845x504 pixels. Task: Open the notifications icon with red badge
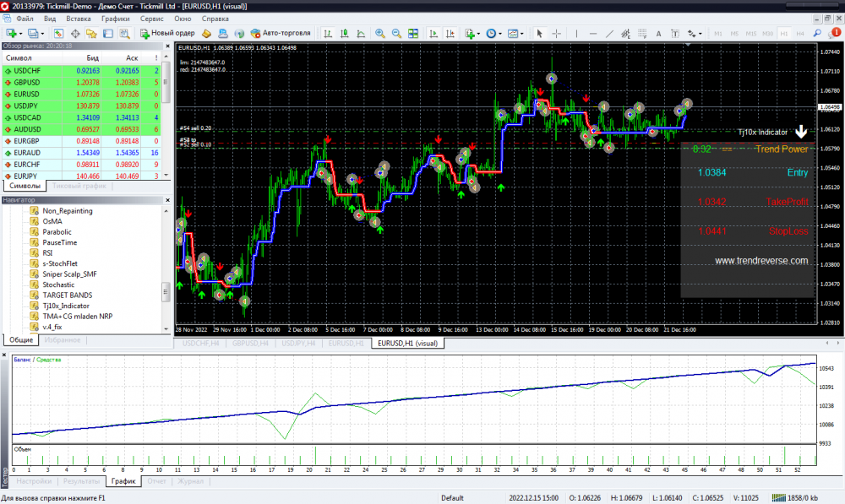click(836, 33)
